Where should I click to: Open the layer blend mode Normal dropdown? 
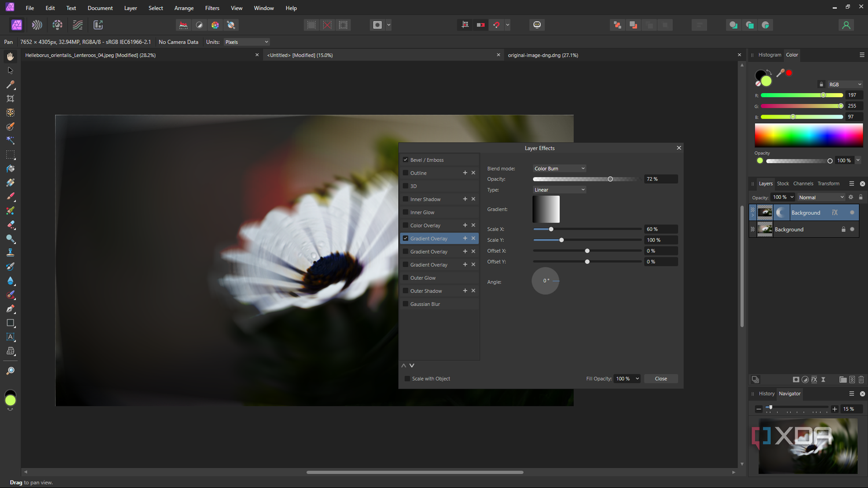pos(821,197)
